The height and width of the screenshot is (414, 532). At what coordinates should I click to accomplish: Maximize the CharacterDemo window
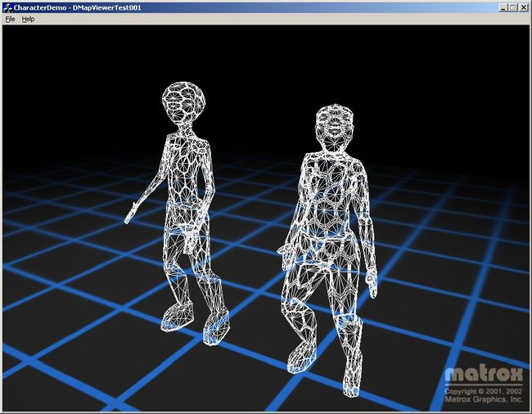coord(513,7)
